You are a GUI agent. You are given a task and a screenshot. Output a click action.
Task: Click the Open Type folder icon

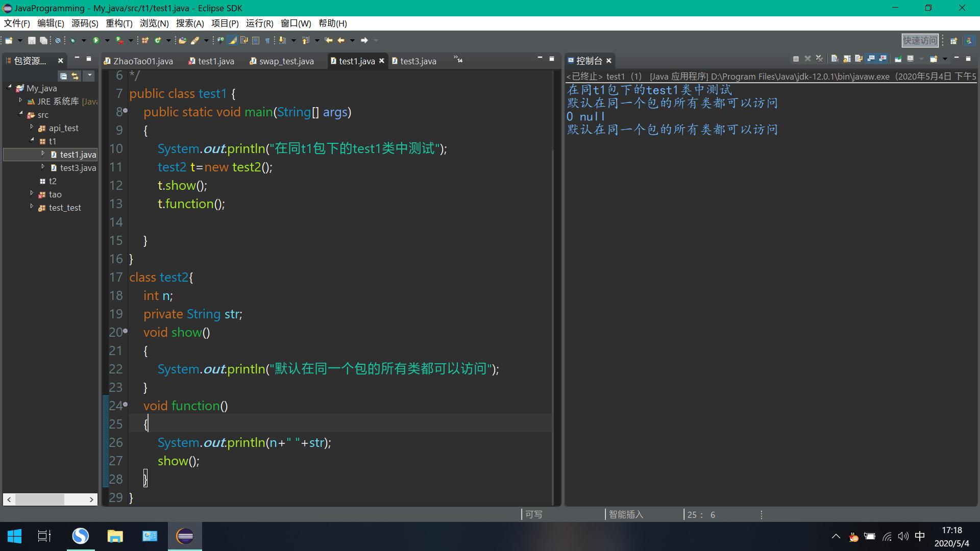point(182,40)
